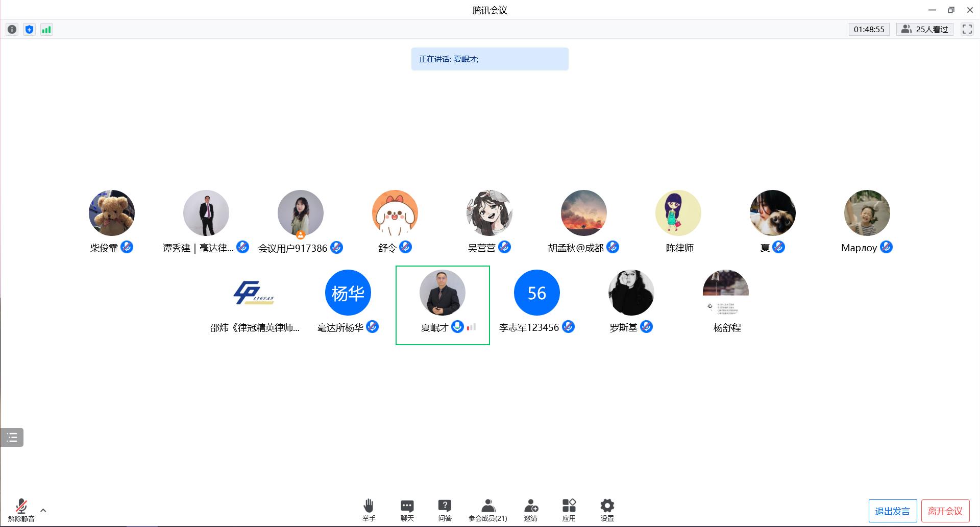Click active mic icon beside 夏岷才
The width and height of the screenshot is (980, 527).
click(x=458, y=327)
